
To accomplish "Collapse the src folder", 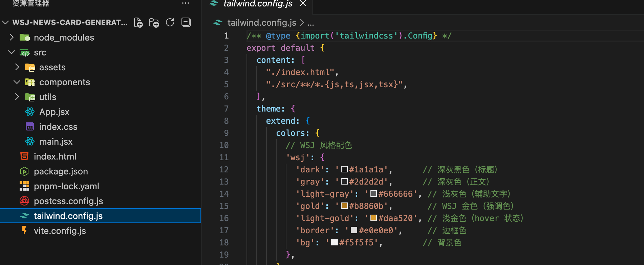I will 12,52.
